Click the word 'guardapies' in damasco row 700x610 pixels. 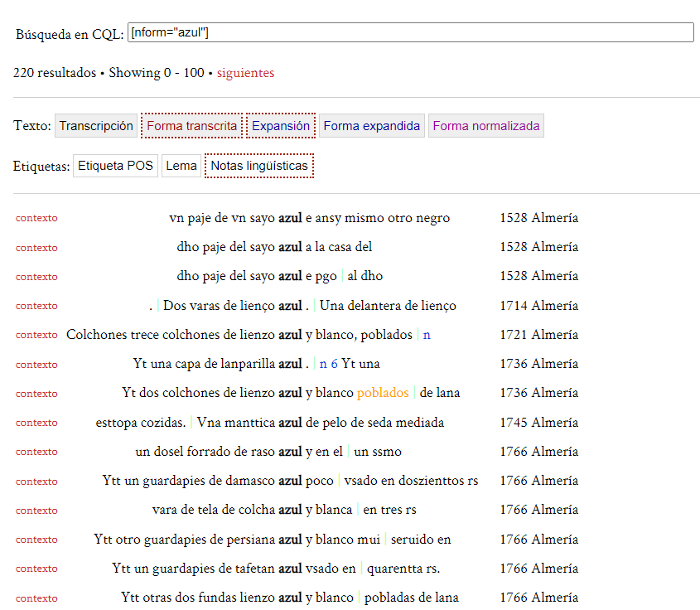(x=173, y=482)
